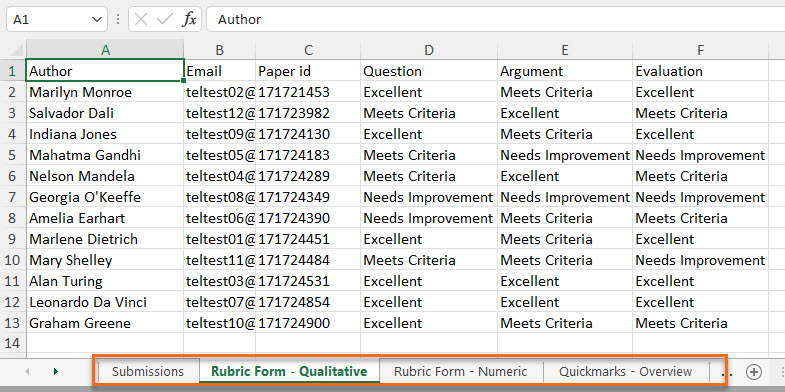Select column C header
This screenshot has width=785, height=392.
pyautogui.click(x=308, y=50)
